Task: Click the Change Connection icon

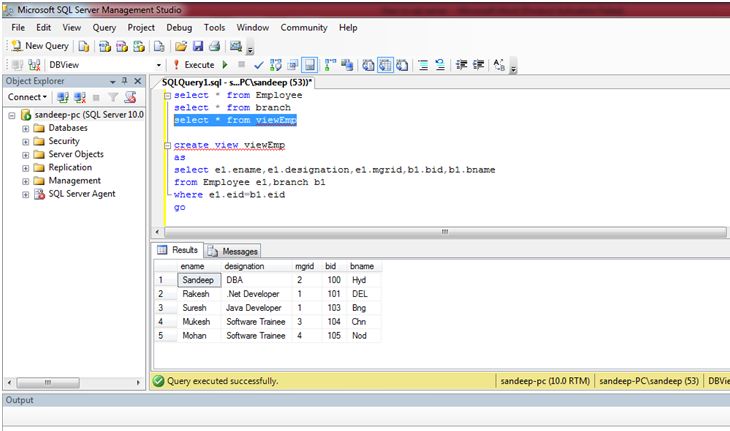Action: click(x=34, y=65)
